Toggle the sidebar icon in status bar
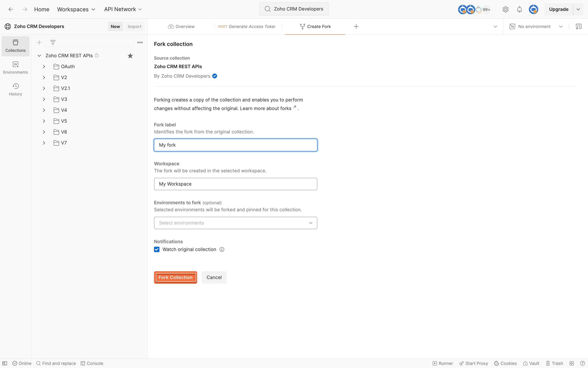 [x=5, y=363]
